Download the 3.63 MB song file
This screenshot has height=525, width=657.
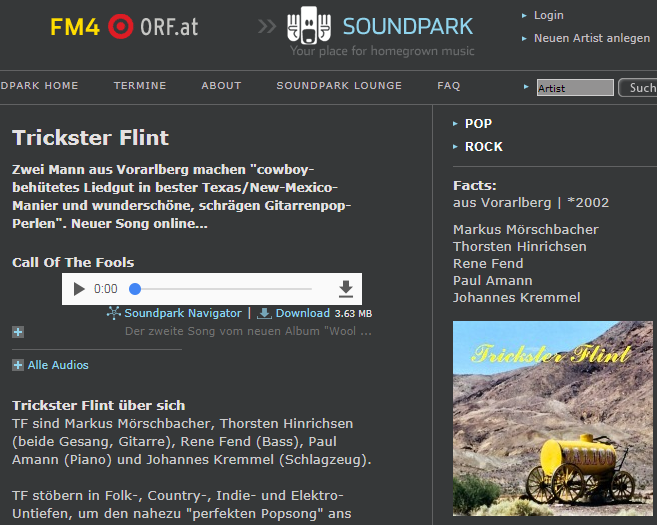303,313
